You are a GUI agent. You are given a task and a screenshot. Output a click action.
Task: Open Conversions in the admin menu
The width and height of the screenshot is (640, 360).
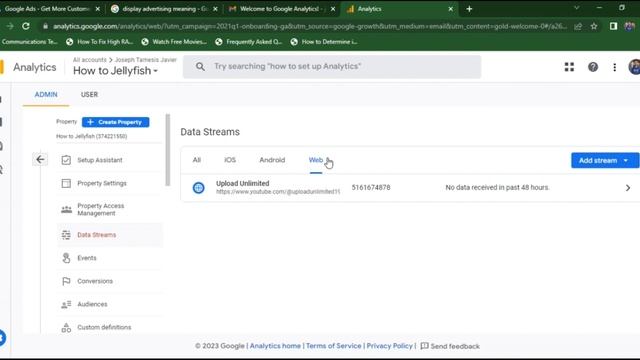pyautogui.click(x=109, y=281)
